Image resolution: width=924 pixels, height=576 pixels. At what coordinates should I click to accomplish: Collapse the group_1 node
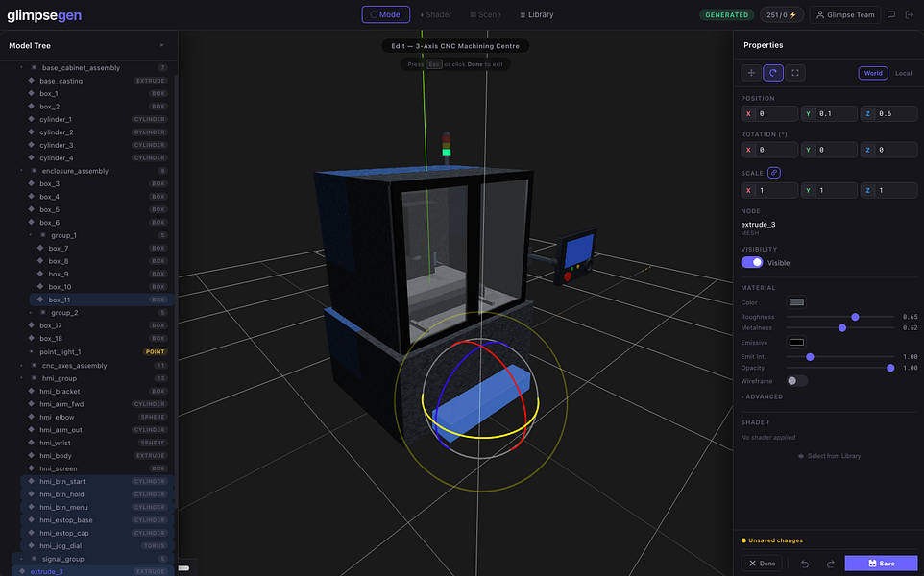pos(31,235)
